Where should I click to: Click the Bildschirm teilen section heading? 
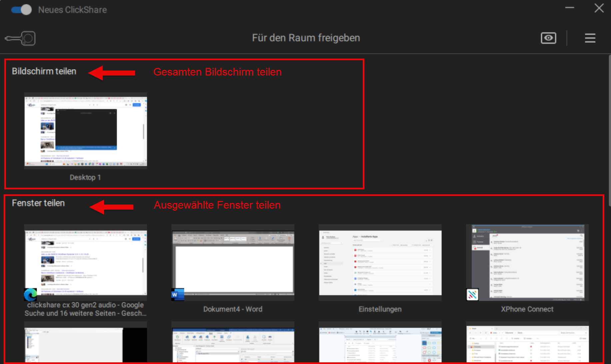tap(44, 71)
